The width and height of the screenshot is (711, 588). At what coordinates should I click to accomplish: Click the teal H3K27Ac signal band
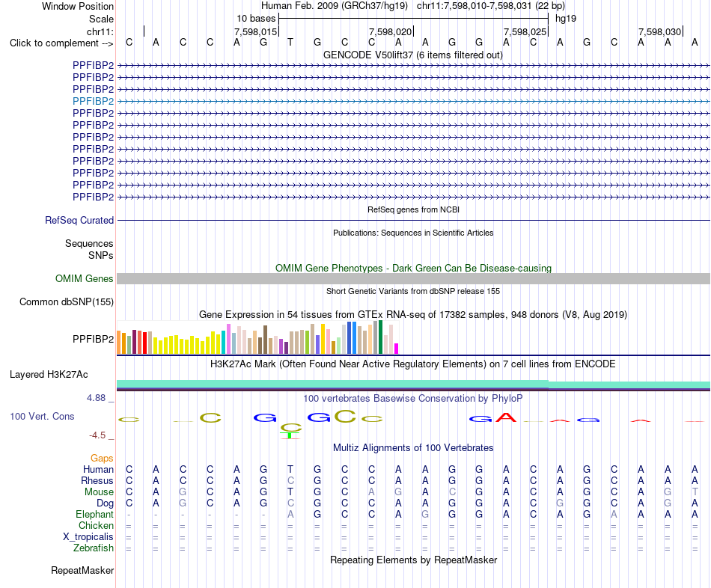[x=413, y=385]
